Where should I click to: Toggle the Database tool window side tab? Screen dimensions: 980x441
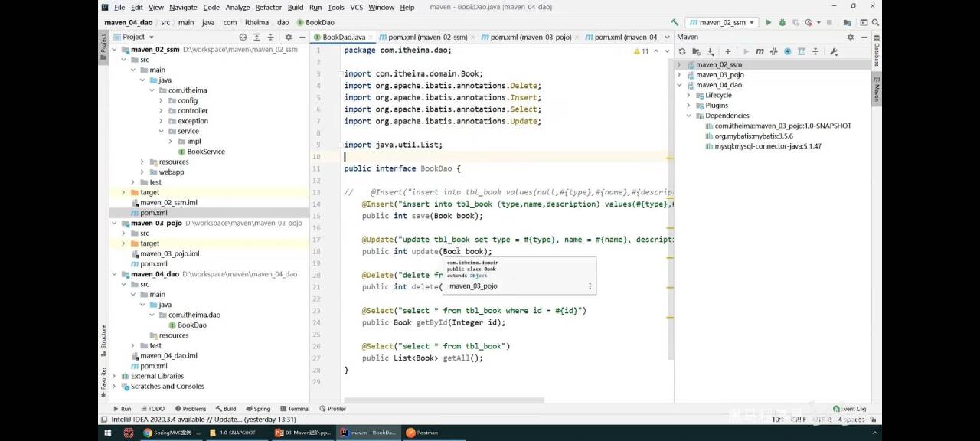coord(877,50)
